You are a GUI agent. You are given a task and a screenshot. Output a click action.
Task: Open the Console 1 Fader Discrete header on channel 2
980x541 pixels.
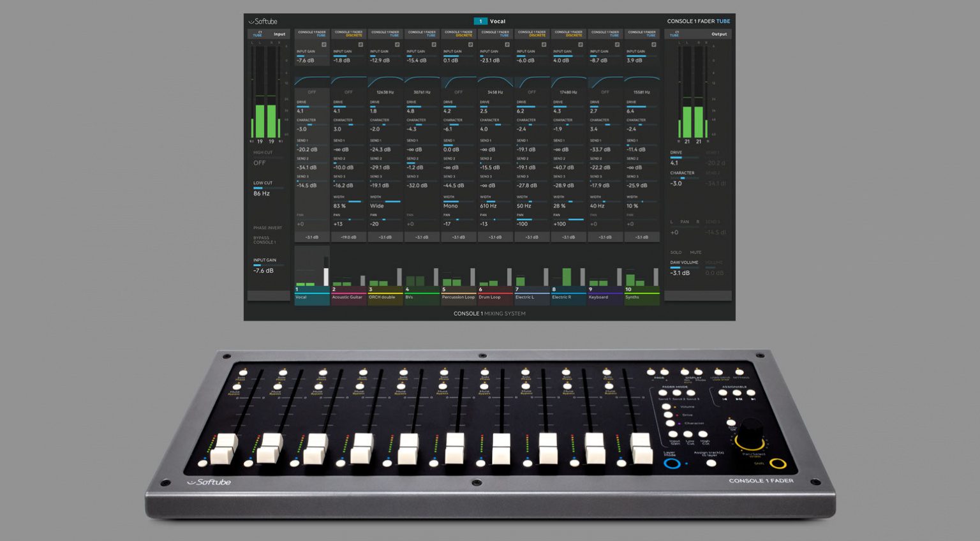pos(348,33)
